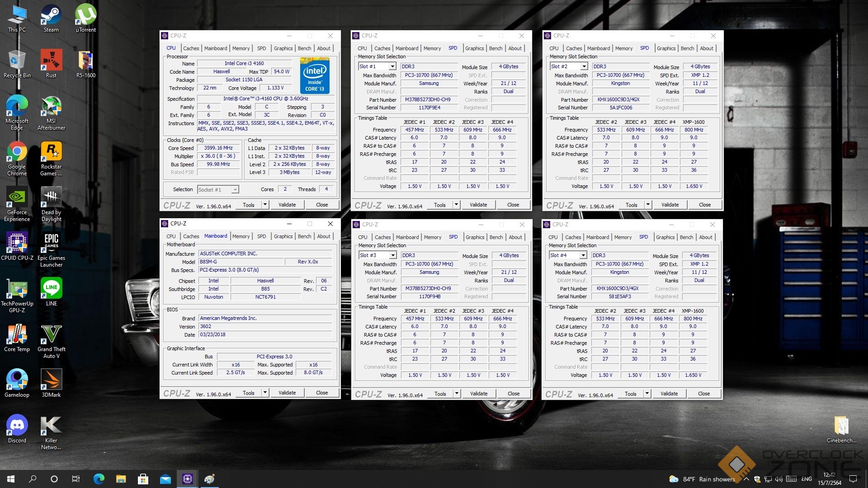The image size is (868, 488).
Task: Launch Epic Games Launcher icon
Action: [x=51, y=250]
